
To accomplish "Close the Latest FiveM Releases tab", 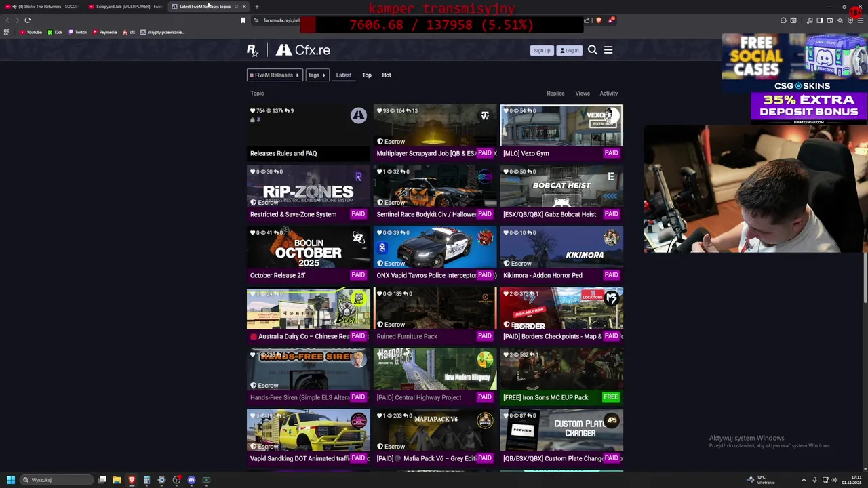I will pyautogui.click(x=244, y=7).
